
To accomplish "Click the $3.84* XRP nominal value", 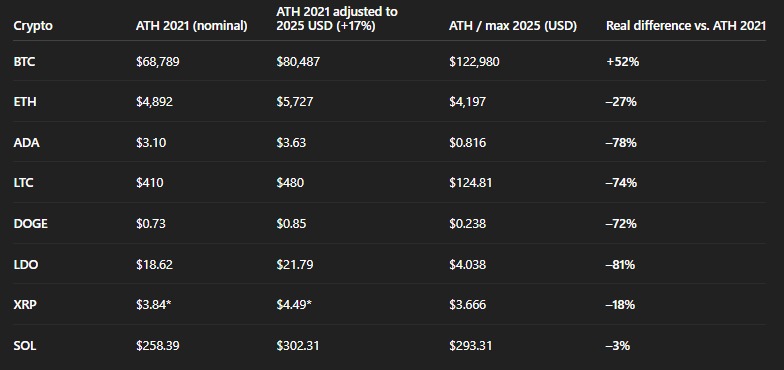I will tap(154, 304).
